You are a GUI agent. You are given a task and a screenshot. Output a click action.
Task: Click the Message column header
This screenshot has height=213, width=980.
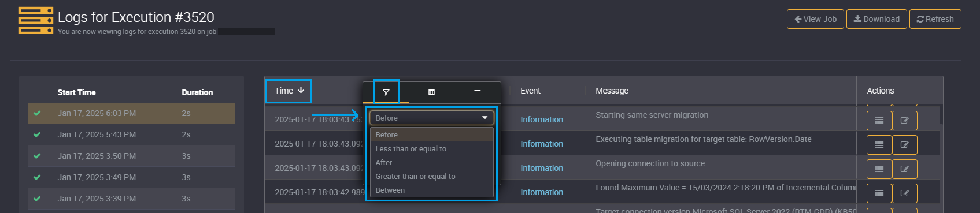pyautogui.click(x=612, y=91)
